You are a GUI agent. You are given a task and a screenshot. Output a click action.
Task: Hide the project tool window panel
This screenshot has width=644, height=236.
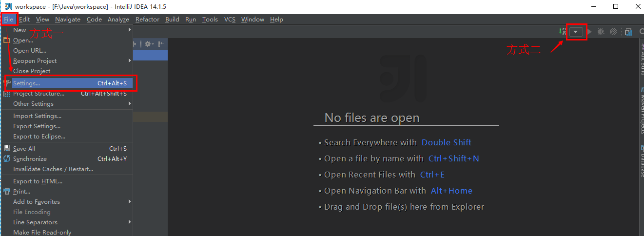point(161,43)
